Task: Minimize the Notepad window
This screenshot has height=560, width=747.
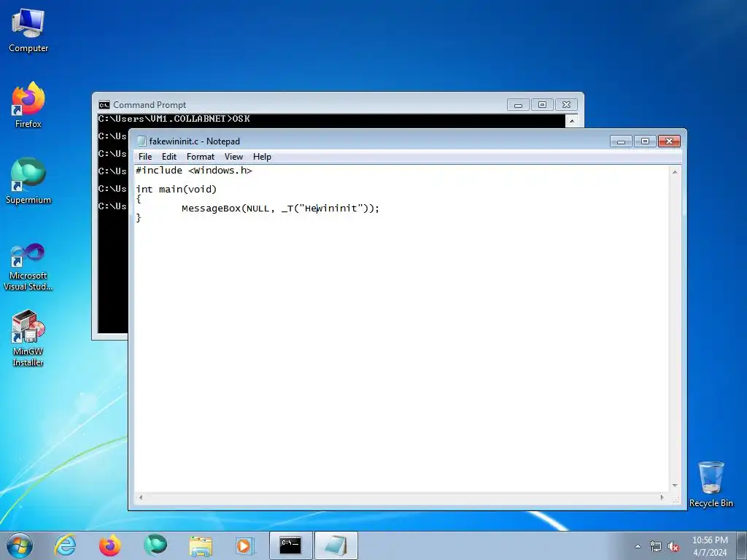Action: coord(622,141)
